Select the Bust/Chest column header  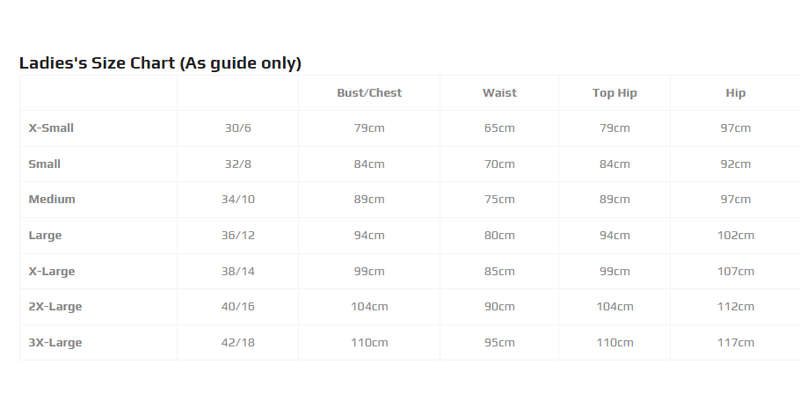pos(369,93)
